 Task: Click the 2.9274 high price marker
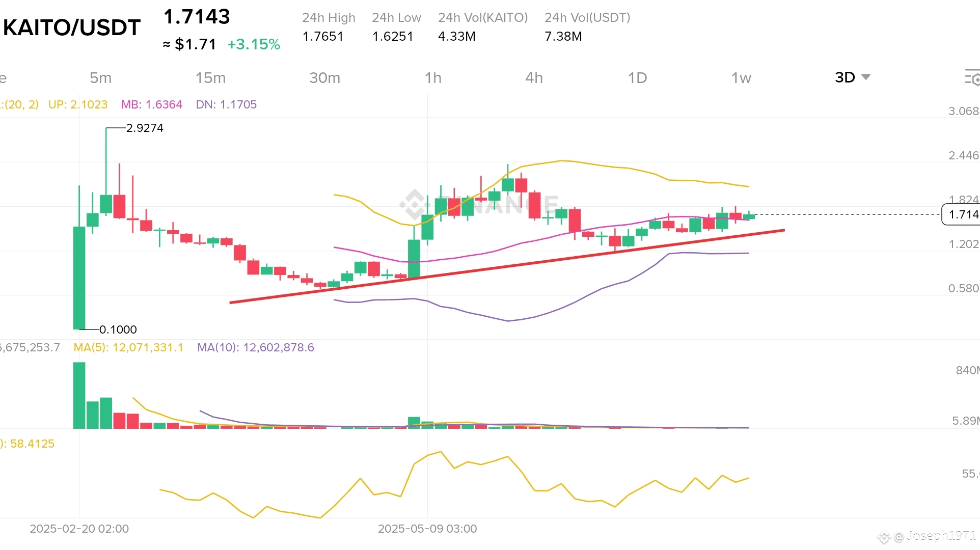145,128
